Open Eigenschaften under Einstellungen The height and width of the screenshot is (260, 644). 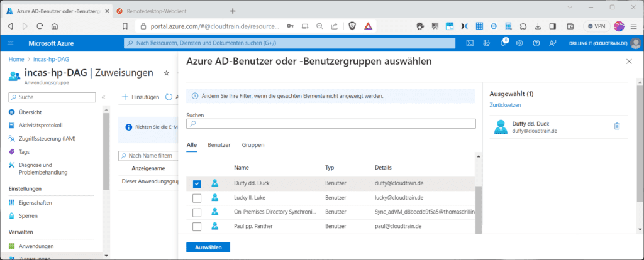coord(35,203)
